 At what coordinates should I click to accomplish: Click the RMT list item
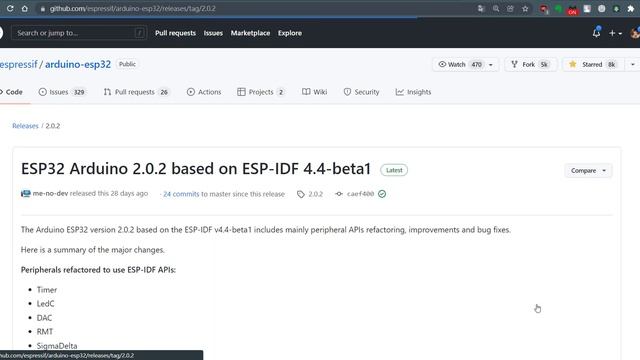[45, 331]
